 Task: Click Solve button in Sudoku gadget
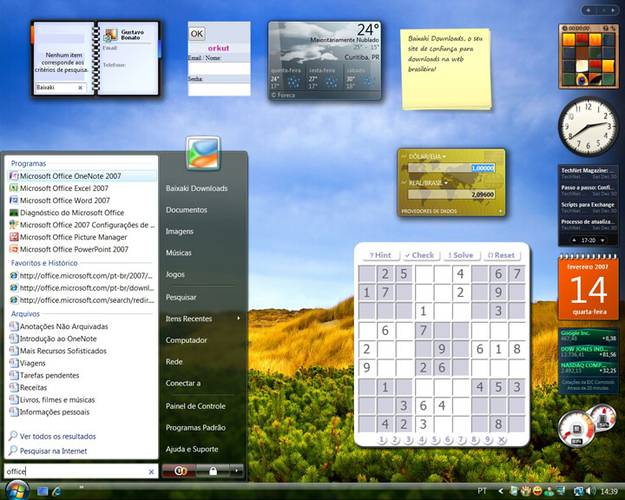click(460, 255)
